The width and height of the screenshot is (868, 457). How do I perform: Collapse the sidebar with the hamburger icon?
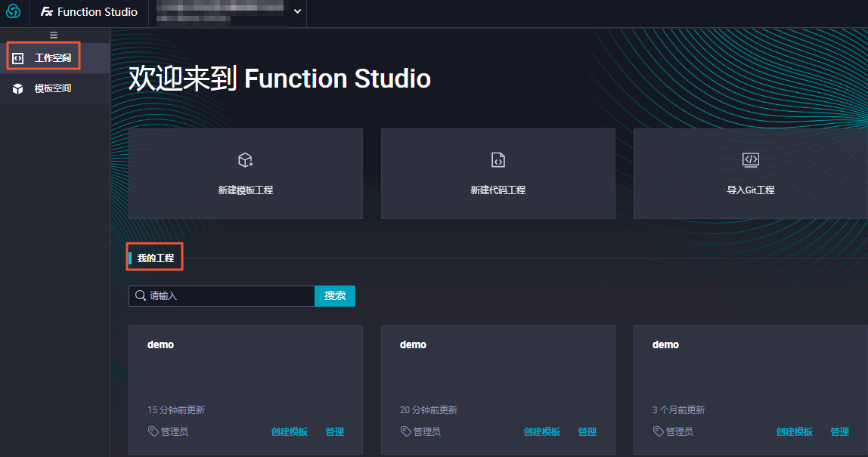pos(54,35)
